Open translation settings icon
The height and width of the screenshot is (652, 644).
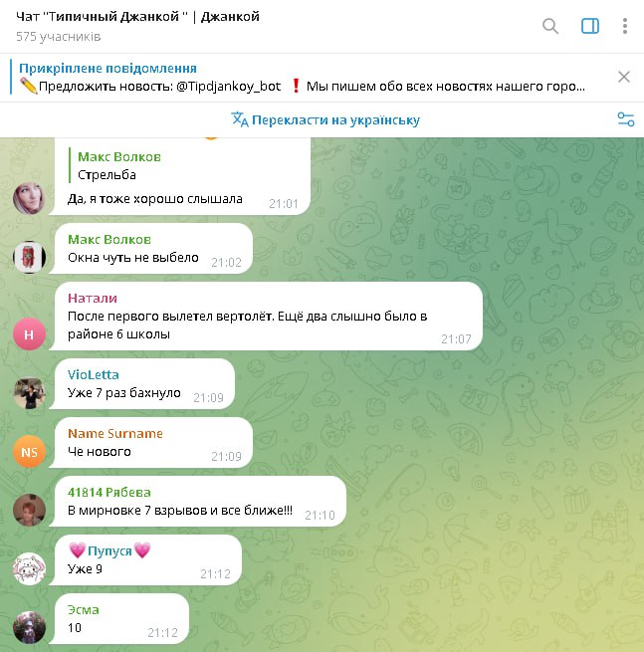[x=625, y=119]
